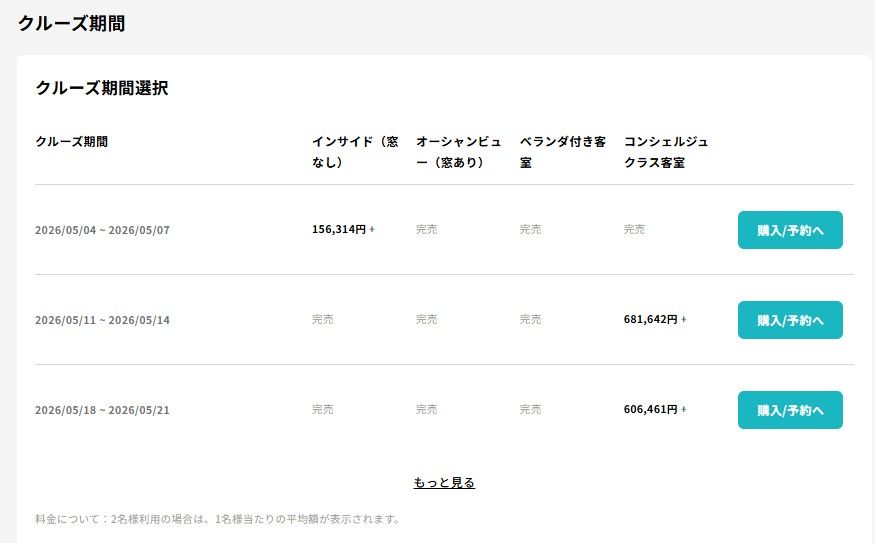The height and width of the screenshot is (543, 875).
Task: Click the 2026/05/11 ~ 2026/05/14 date range
Action: pyautogui.click(x=102, y=320)
